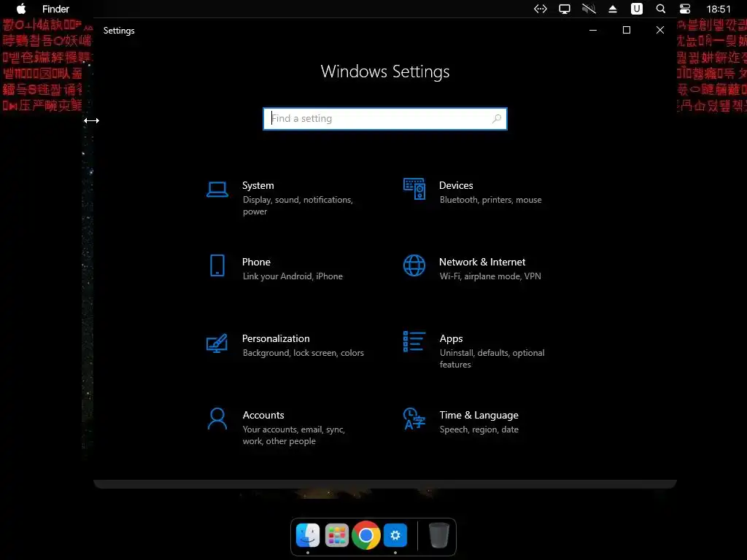Open the Apple menu
Image resolution: width=747 pixels, height=560 pixels.
[21, 9]
